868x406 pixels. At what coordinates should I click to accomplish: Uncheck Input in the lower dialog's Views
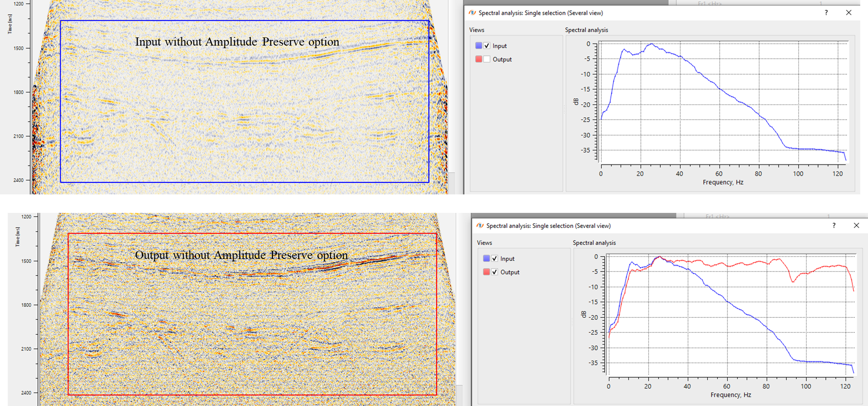click(x=495, y=258)
